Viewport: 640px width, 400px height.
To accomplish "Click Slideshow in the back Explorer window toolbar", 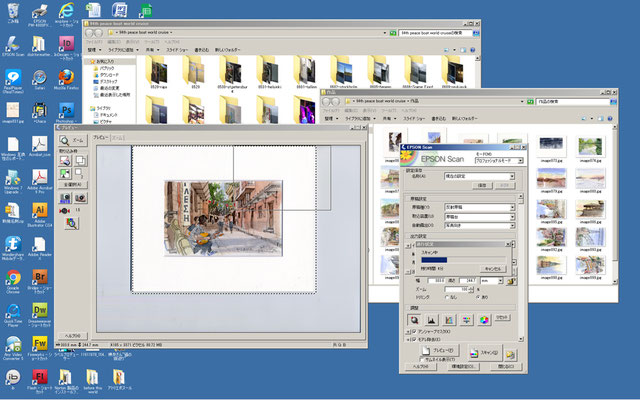I will 177,50.
